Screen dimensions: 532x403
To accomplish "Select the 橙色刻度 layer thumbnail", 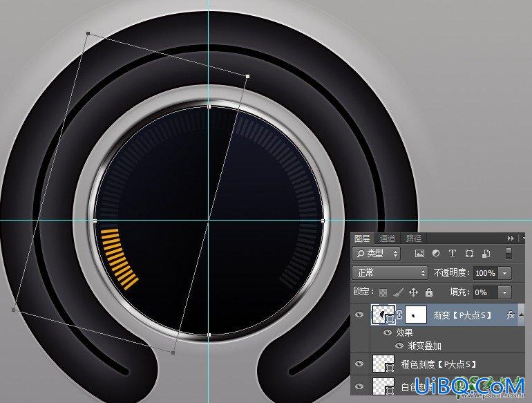I will pos(383,364).
